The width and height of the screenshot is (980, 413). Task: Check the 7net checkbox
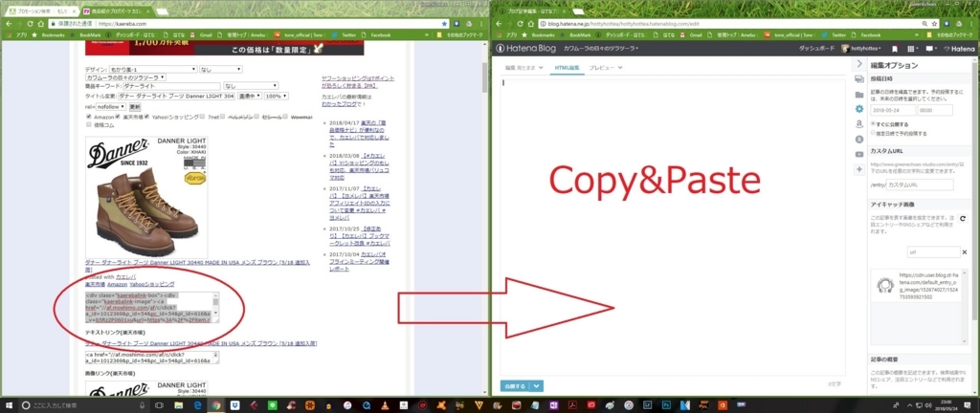(204, 117)
